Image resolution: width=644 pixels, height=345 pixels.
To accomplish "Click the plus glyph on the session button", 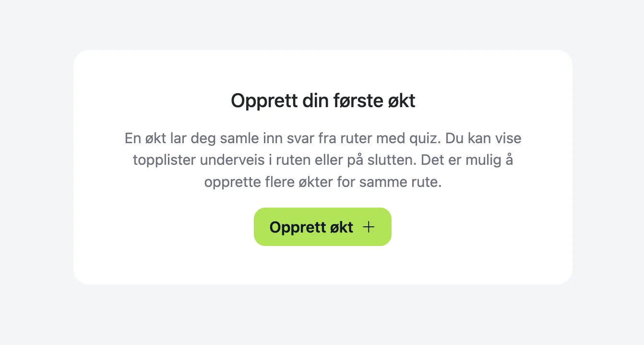I will 369,227.
